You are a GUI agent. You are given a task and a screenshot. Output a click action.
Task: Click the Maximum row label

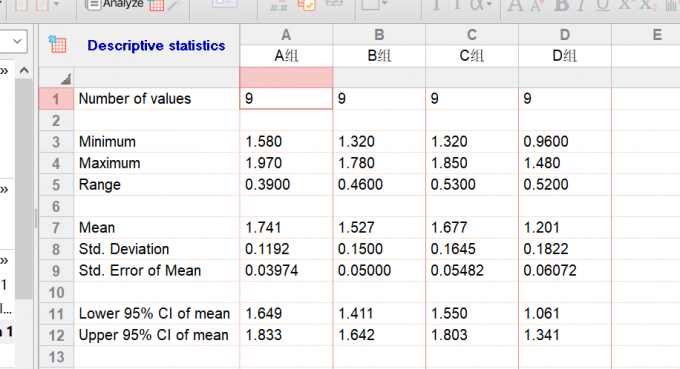pos(109,163)
